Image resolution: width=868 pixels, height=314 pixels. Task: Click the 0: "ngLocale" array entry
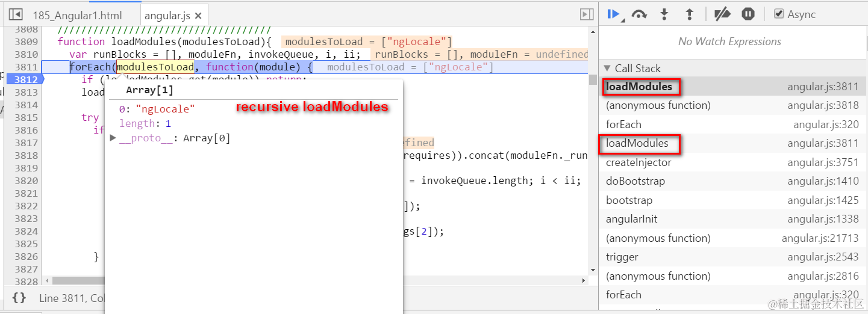(157, 109)
